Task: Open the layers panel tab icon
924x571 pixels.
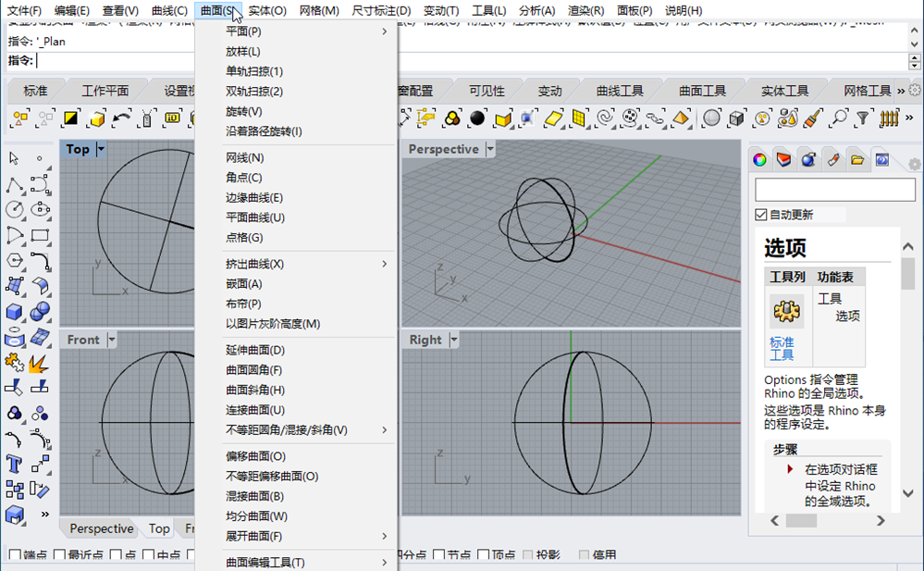Action: [x=783, y=159]
